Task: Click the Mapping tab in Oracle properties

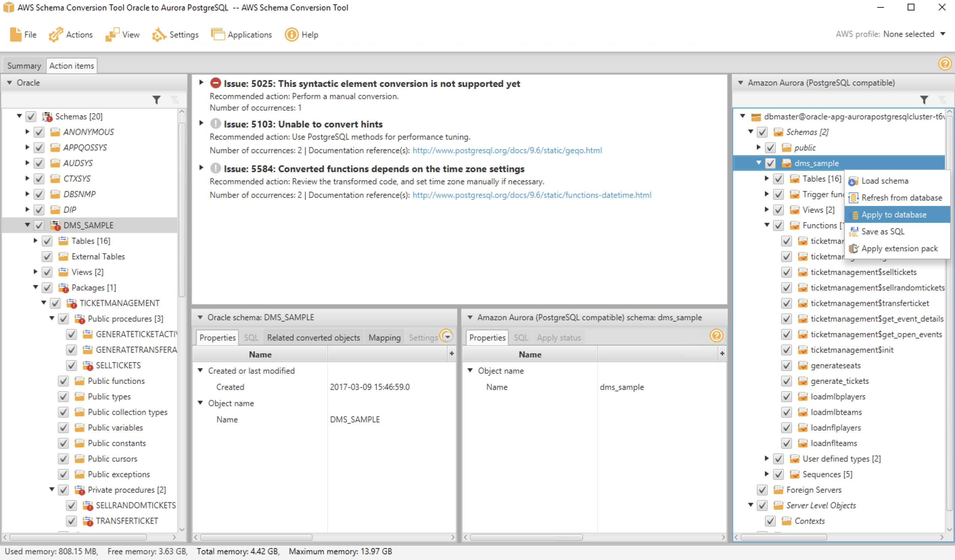Action: tap(385, 337)
